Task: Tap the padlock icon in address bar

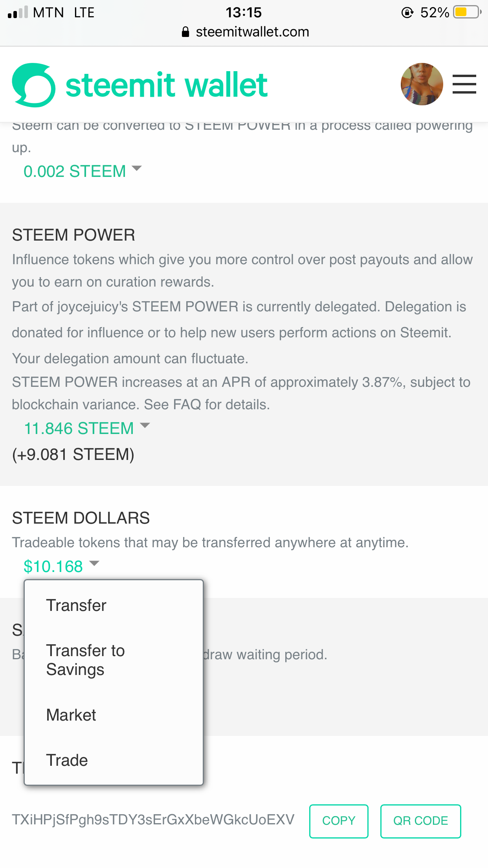Action: coord(185,32)
